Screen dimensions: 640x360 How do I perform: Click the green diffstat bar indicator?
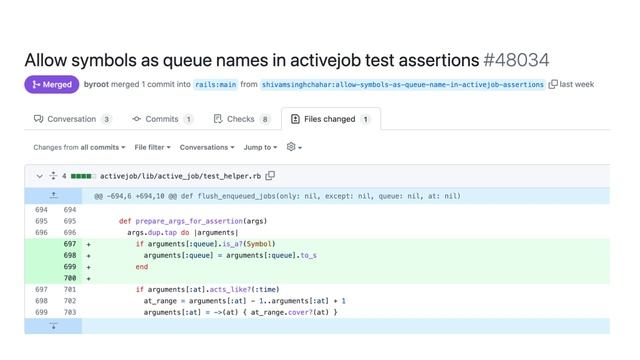click(83, 176)
